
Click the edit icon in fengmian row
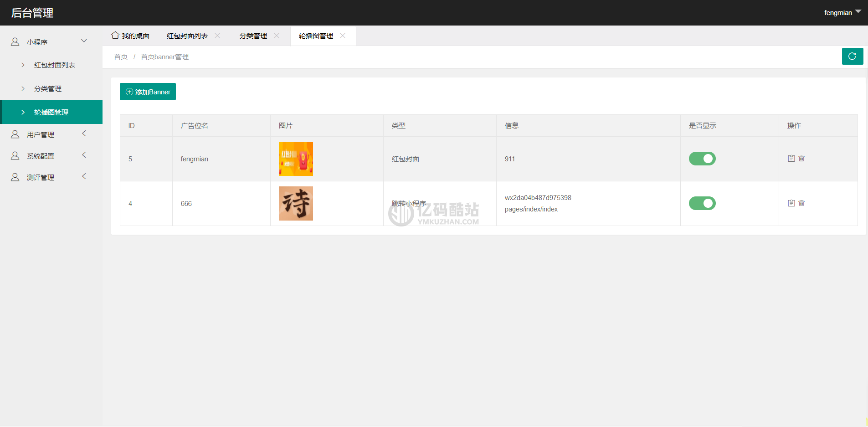point(791,159)
